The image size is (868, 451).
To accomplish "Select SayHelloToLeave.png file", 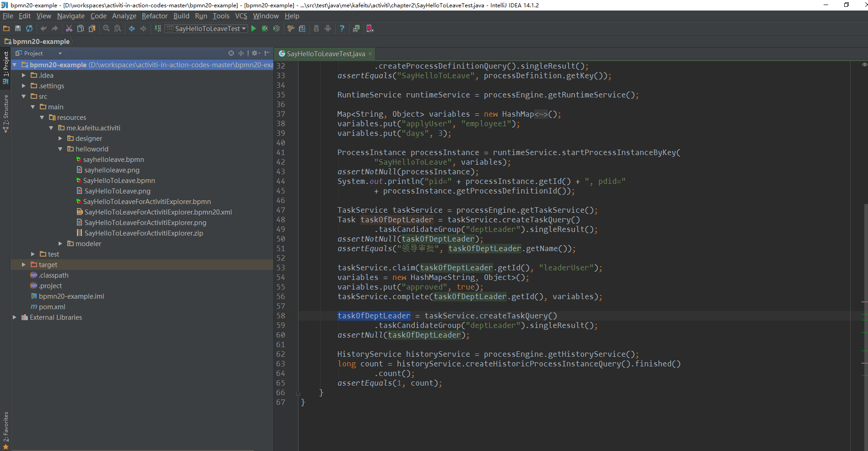I will pos(117,191).
